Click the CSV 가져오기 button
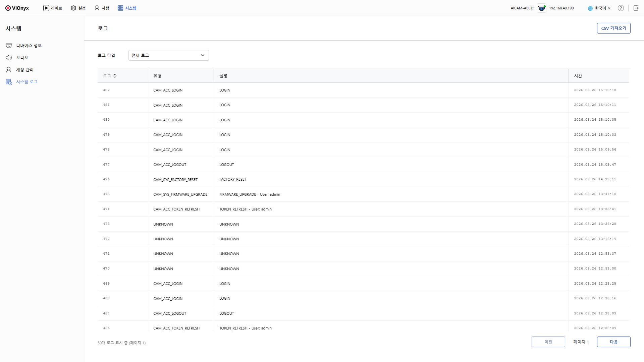The height and width of the screenshot is (362, 644). pyautogui.click(x=613, y=28)
